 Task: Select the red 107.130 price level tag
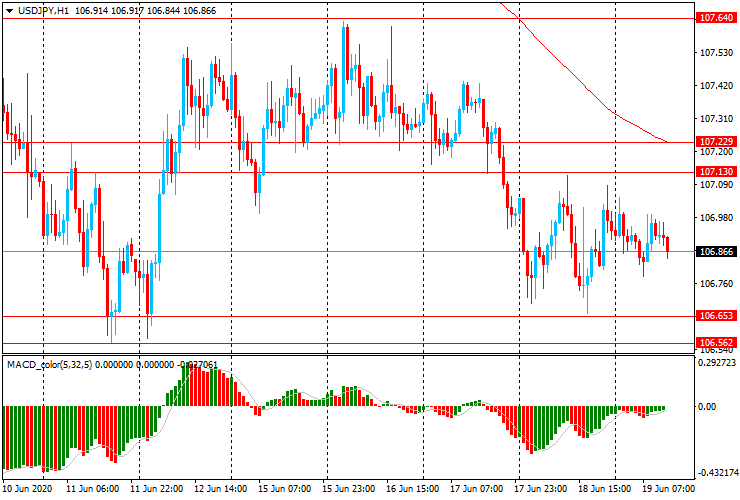tap(715, 172)
